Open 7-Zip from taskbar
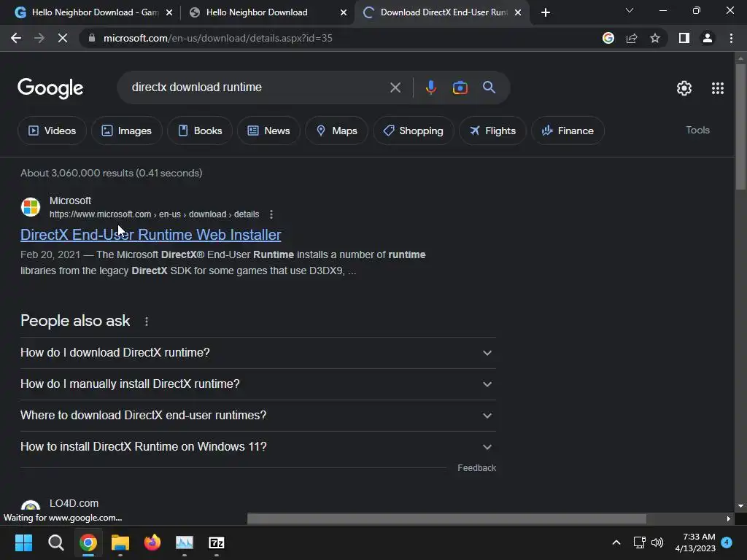 [x=216, y=542]
